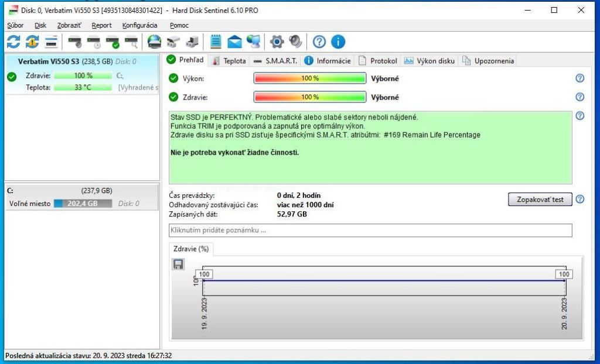Open the blue notepad report icon

(216, 42)
